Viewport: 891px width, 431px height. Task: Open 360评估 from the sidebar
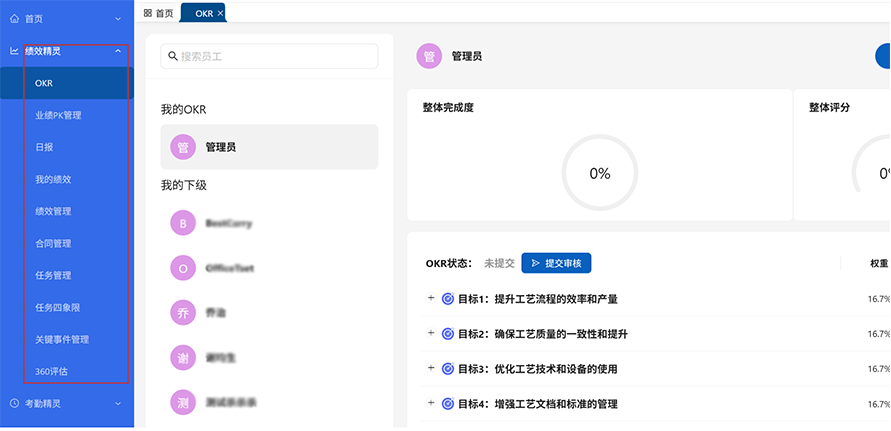point(51,371)
